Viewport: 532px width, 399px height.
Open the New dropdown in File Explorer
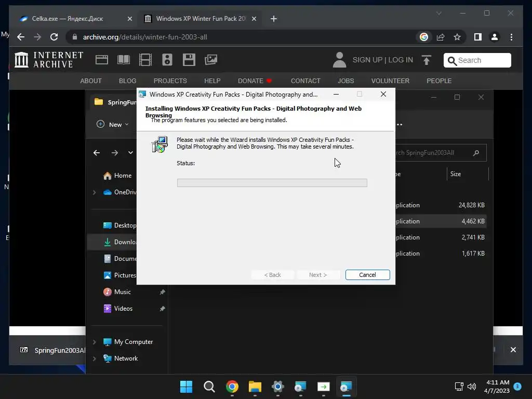[113, 125]
